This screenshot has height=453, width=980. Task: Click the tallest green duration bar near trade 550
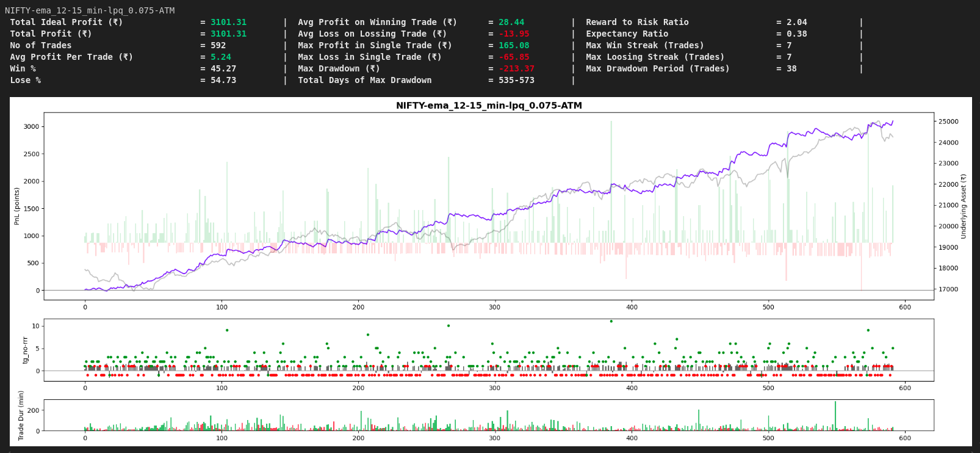835,416
